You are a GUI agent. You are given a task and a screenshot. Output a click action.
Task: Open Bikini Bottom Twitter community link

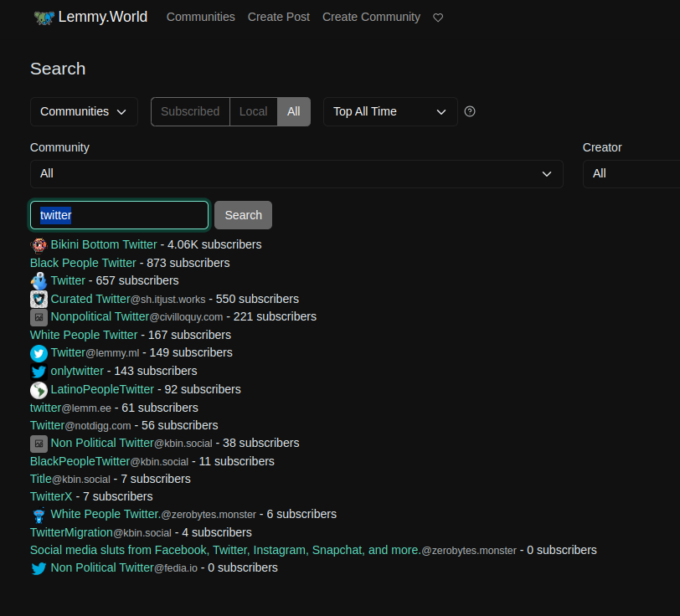point(104,244)
